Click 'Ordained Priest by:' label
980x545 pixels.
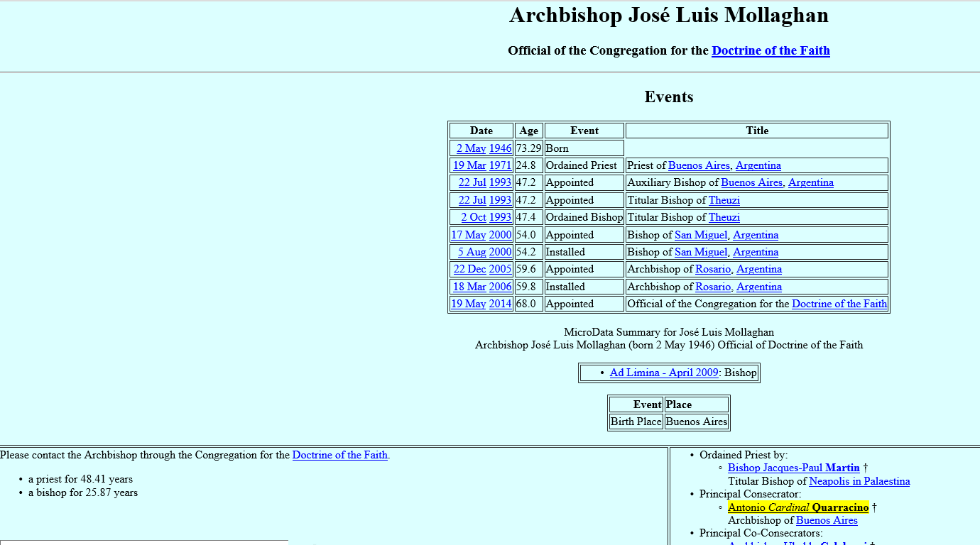[x=744, y=455]
